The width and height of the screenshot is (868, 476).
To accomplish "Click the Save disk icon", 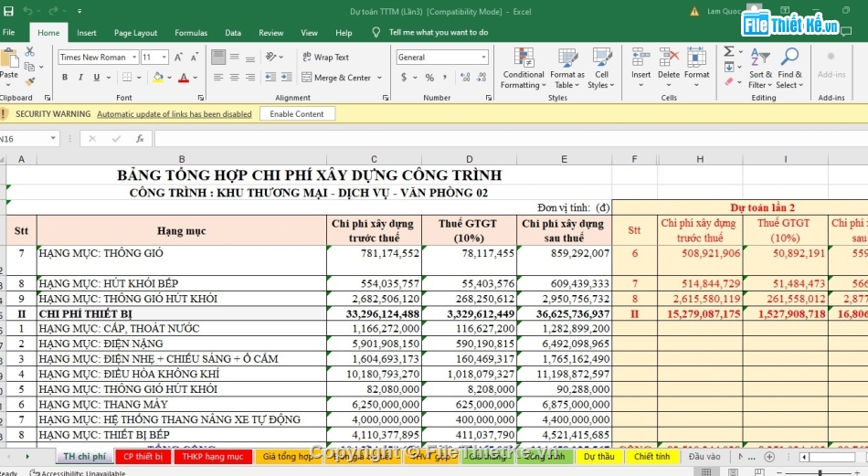I will [8, 11].
